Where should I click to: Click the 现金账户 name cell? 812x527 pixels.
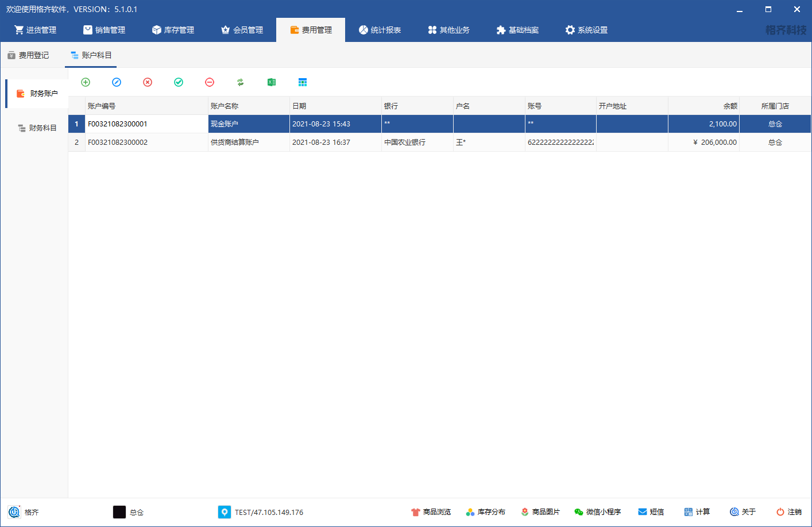click(249, 124)
